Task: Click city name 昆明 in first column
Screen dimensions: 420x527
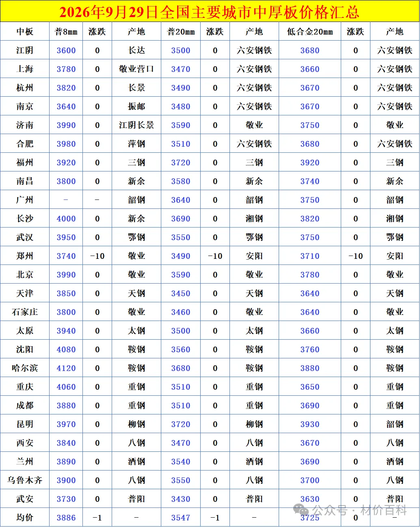Action: click(25, 424)
